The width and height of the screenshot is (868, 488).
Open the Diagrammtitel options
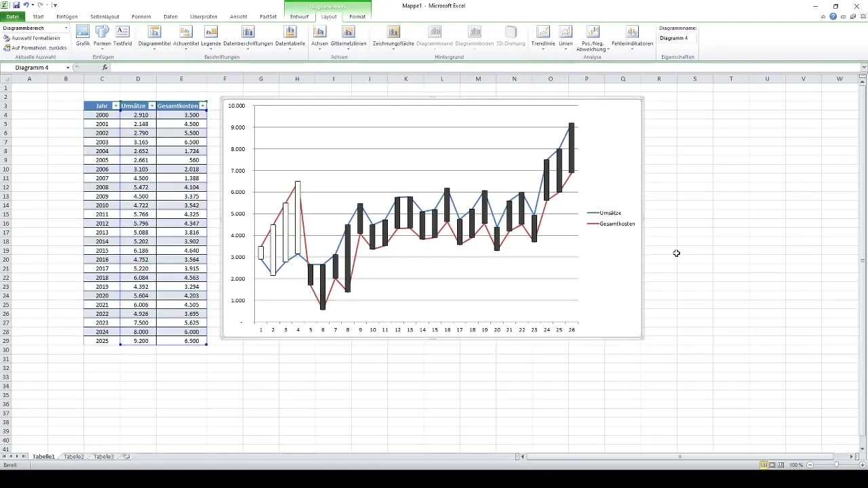coord(155,38)
